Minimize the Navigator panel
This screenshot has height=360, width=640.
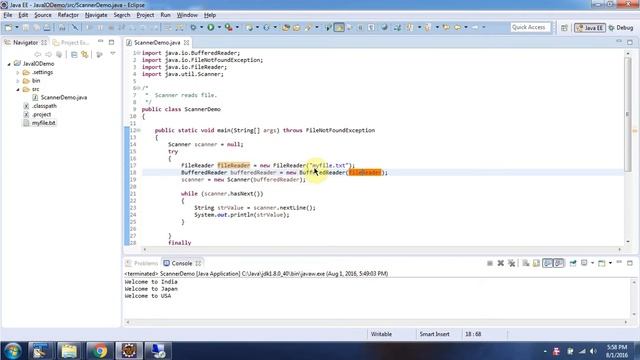coord(100,42)
